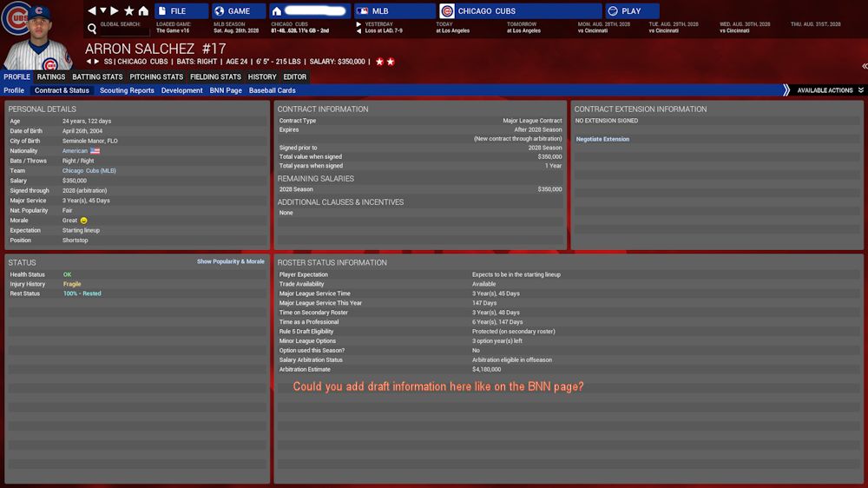The width and height of the screenshot is (868, 488).
Task: Click the yesterday back arrow icon
Action: click(x=358, y=31)
